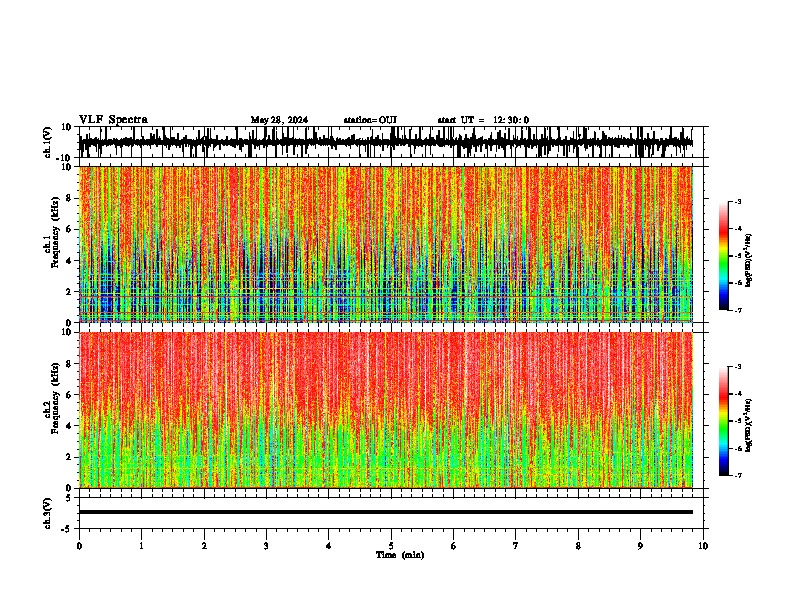792x612 pixels.
Task: Click the ch.1(V) waveform axis label
Action: coord(48,142)
